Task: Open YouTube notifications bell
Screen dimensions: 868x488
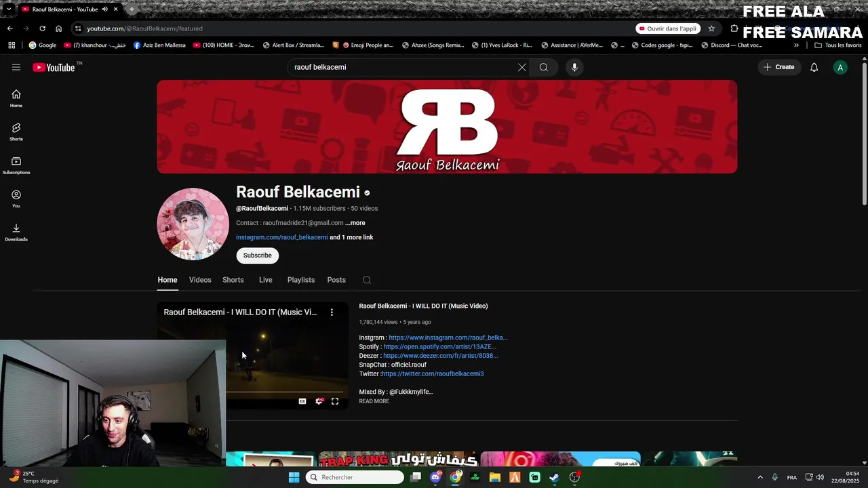Action: pyautogui.click(x=814, y=67)
